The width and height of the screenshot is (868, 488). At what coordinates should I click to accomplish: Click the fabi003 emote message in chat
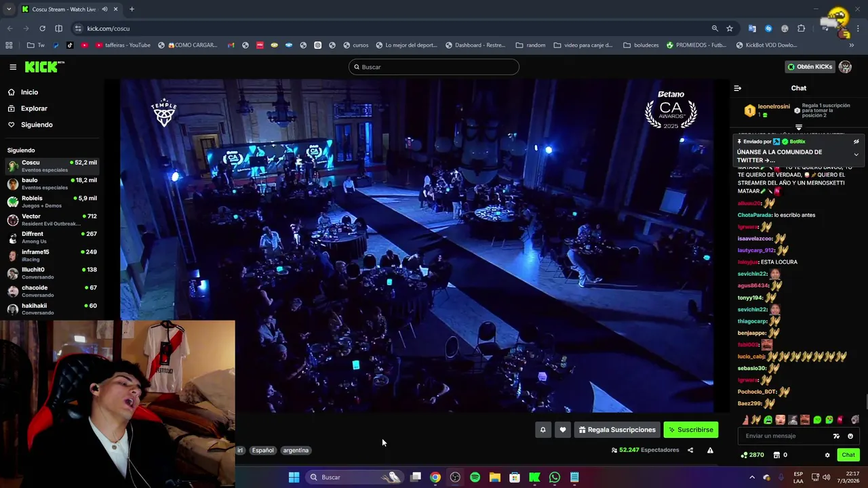click(755, 345)
